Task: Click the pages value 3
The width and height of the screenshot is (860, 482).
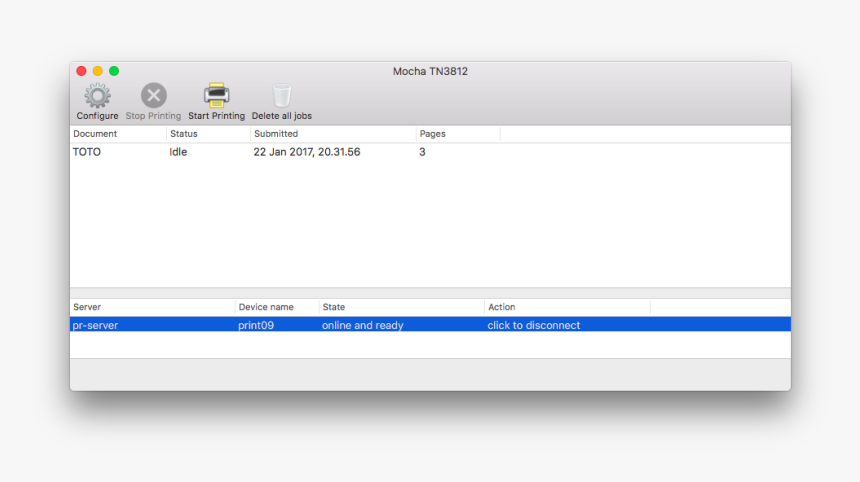Action: (x=422, y=152)
